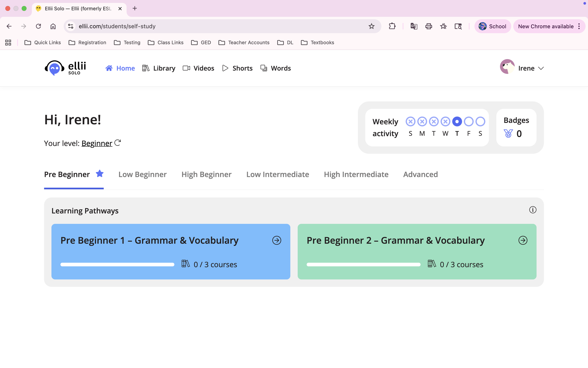
Task: Select Friday's weekly activity circle
Action: 469,121
